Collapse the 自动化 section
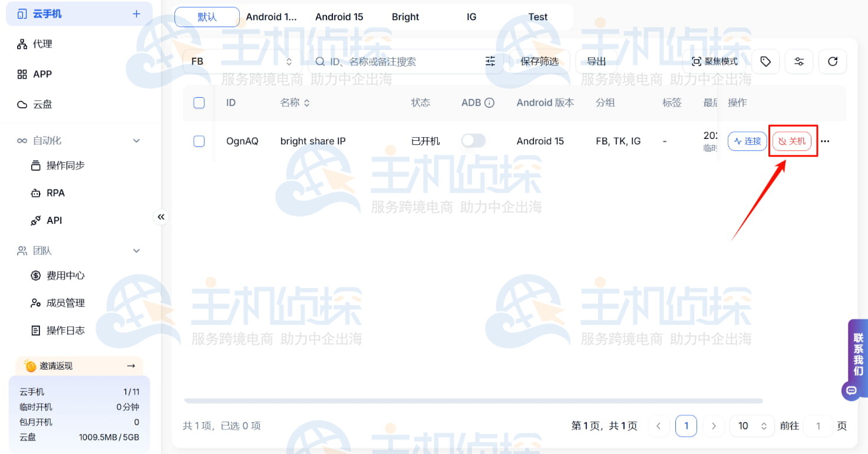868x454 pixels. click(x=137, y=141)
